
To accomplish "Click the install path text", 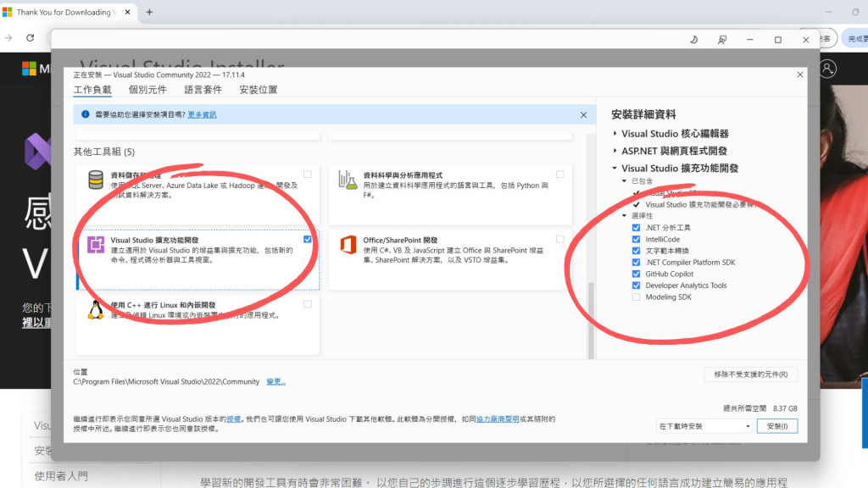I will 166,382.
